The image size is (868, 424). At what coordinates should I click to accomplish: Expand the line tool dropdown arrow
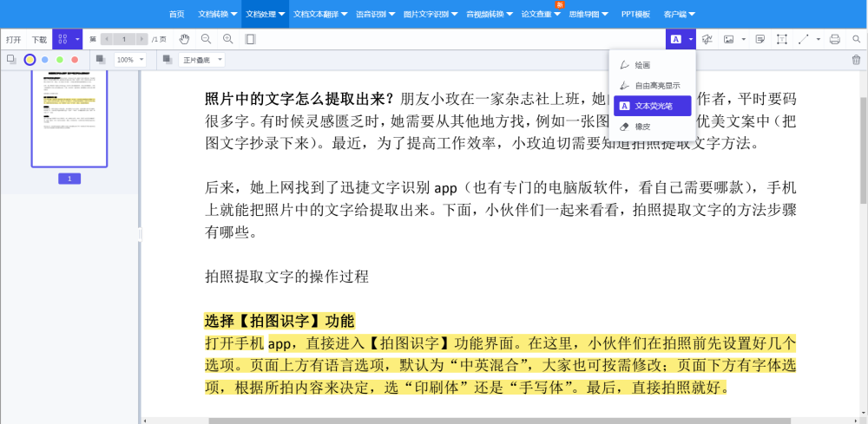click(819, 39)
